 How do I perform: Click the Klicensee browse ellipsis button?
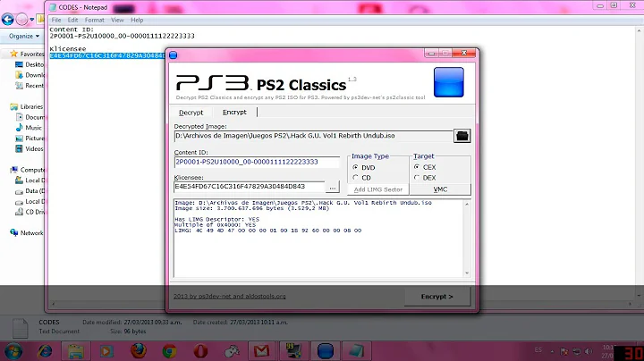pyautogui.click(x=332, y=187)
